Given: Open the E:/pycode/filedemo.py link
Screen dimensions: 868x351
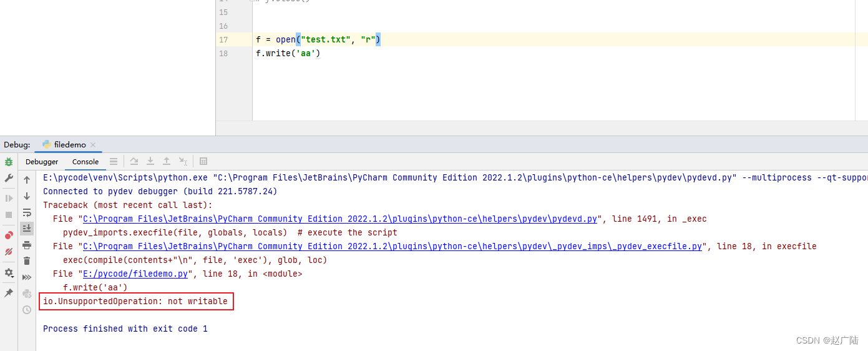Looking at the screenshot, I should [135, 274].
